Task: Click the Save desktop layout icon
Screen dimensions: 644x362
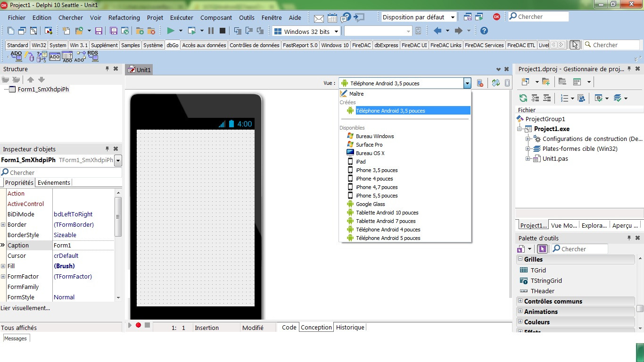Action: [467, 17]
